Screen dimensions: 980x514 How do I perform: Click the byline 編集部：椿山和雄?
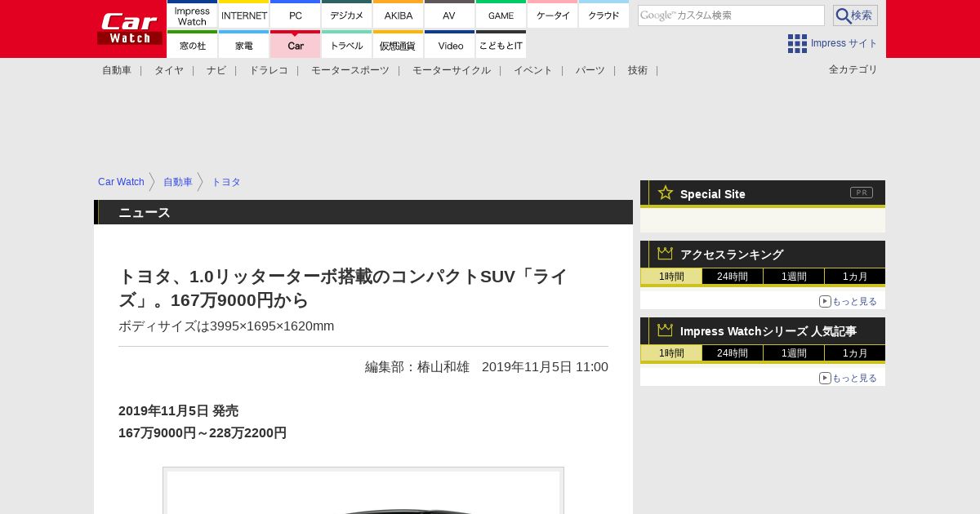pyautogui.click(x=417, y=367)
